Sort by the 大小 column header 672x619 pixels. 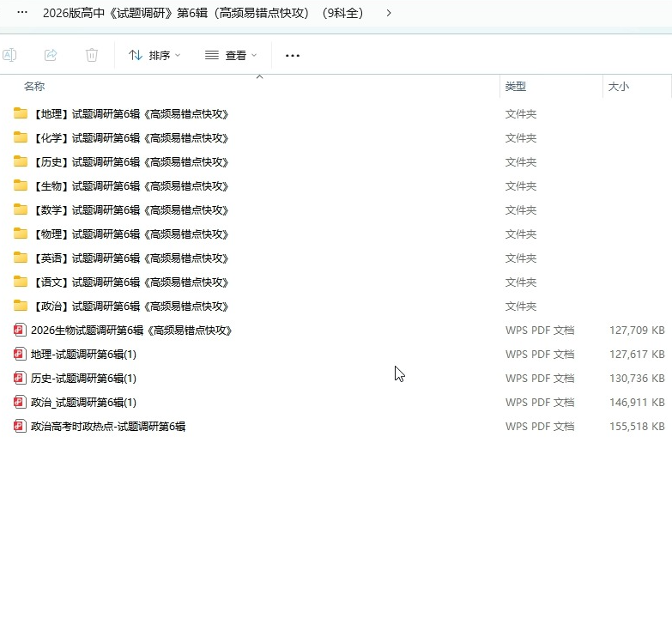pos(618,87)
